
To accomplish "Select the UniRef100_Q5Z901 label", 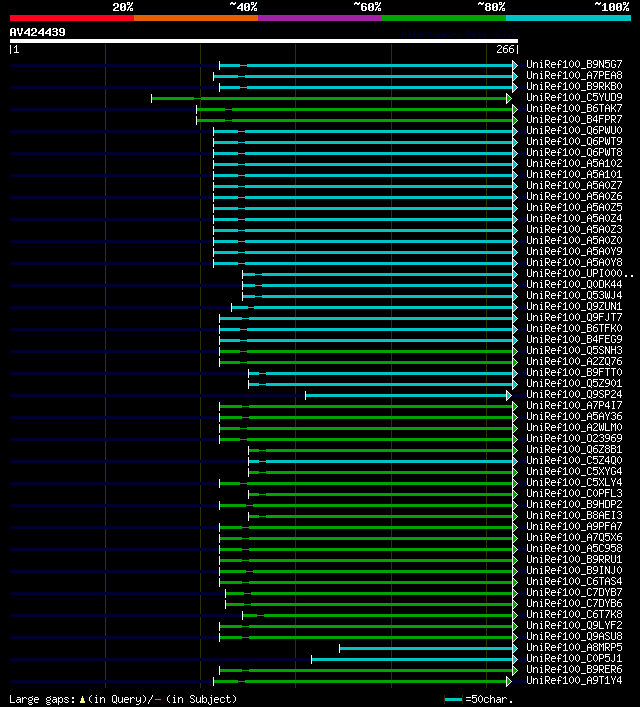I will 574,383.
